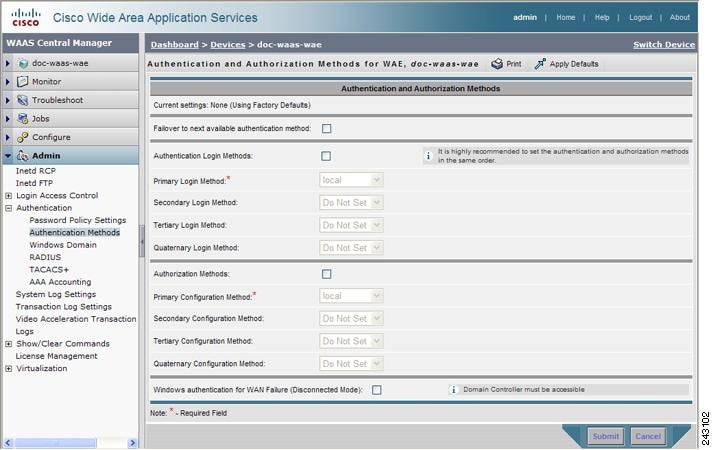Enable Failover to next available authentication method
Viewport: 712px width, 450px height.
pyautogui.click(x=326, y=129)
